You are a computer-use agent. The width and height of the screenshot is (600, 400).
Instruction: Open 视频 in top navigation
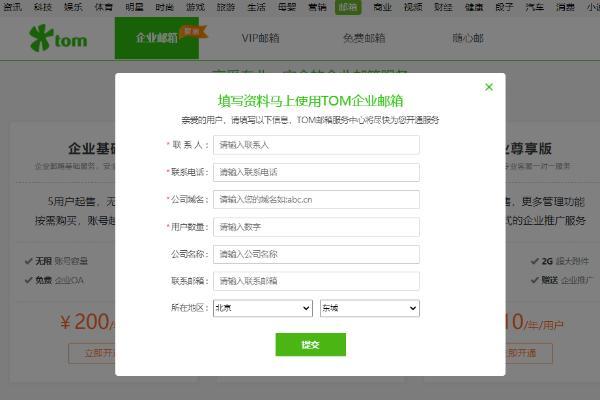(x=413, y=7)
